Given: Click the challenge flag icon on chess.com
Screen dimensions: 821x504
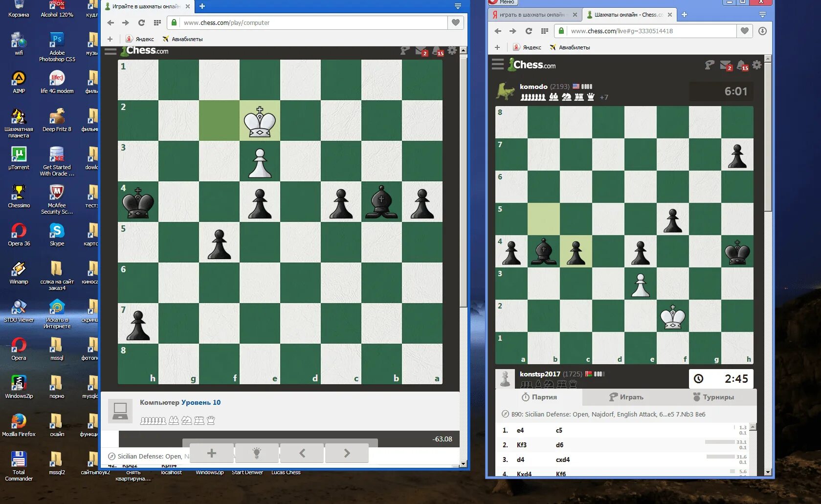Looking at the screenshot, I should [404, 50].
